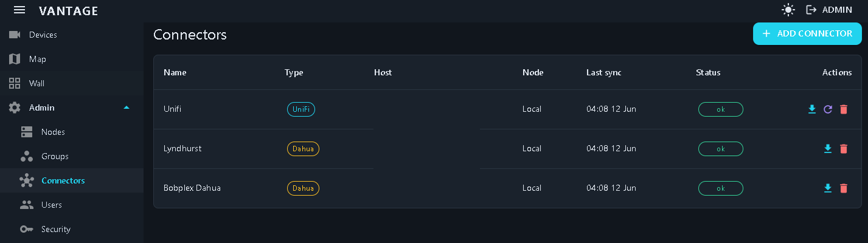868x243 pixels.
Task: Click the key icon beside Security
Action: pos(27,229)
